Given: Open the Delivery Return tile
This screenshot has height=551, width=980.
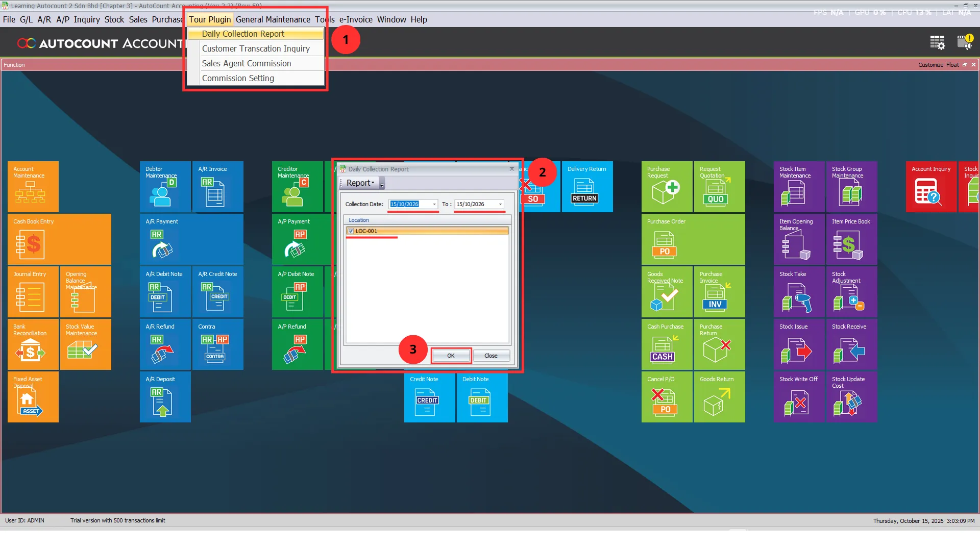Looking at the screenshot, I should [587, 187].
